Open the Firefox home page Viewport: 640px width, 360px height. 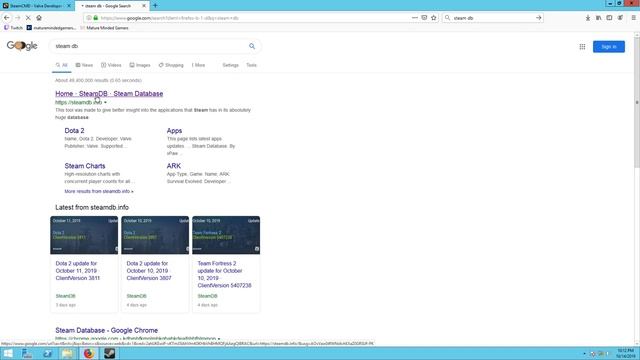coord(39,18)
